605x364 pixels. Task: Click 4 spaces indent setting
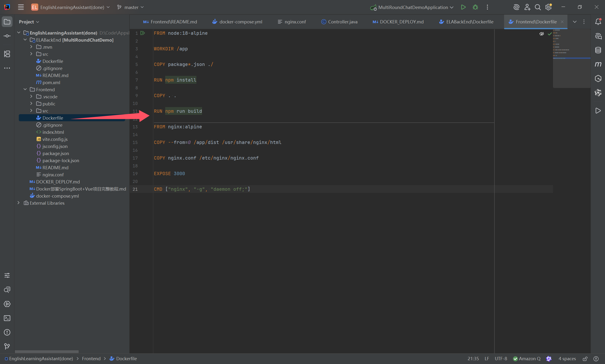click(567, 359)
